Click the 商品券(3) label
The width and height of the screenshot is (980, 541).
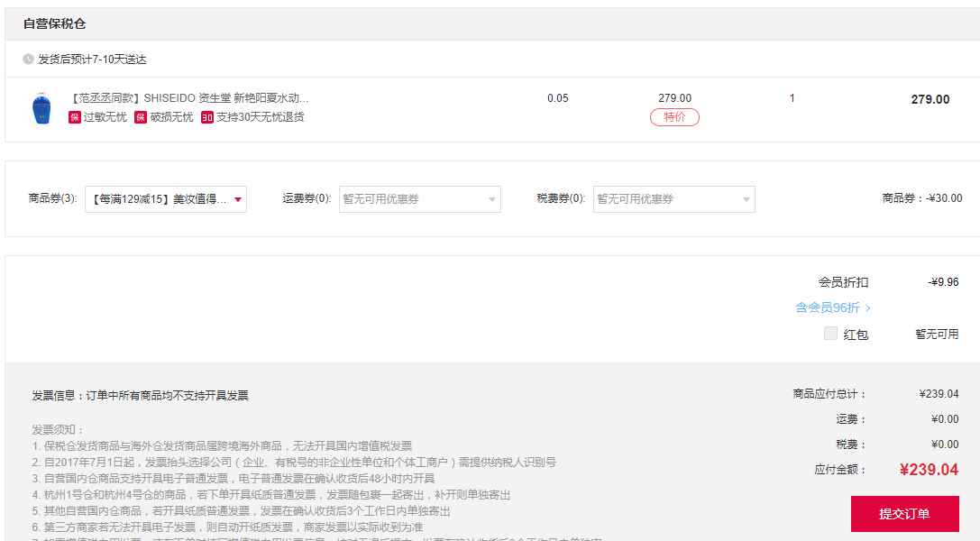coord(52,198)
